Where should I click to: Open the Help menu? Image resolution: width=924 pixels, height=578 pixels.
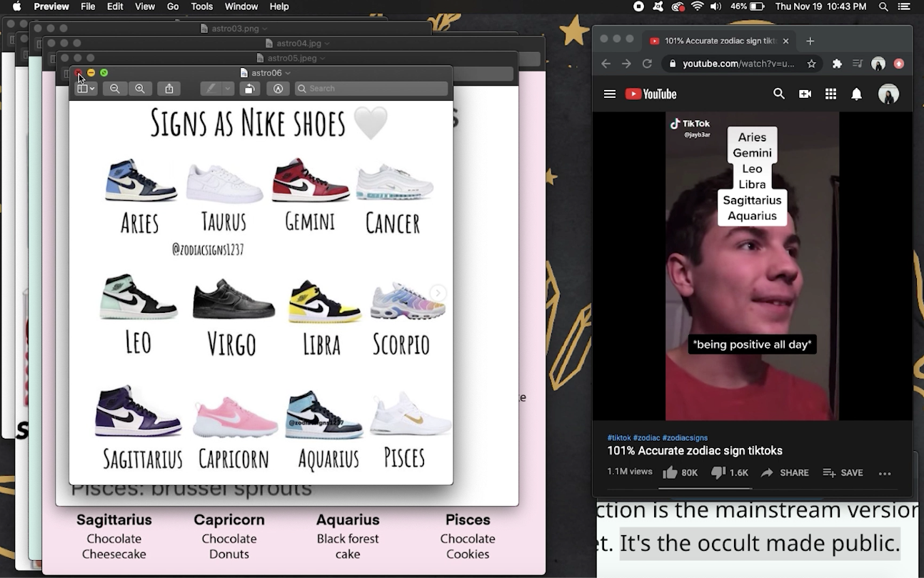point(279,6)
